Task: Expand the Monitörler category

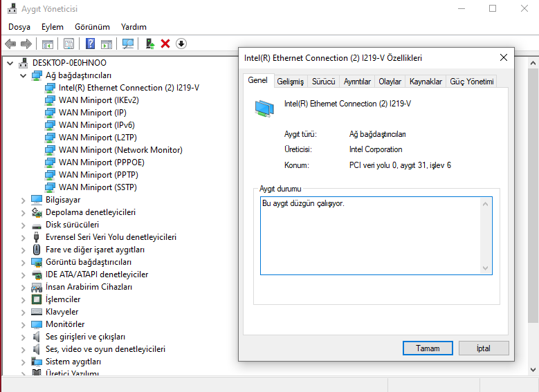Action: [x=23, y=325]
